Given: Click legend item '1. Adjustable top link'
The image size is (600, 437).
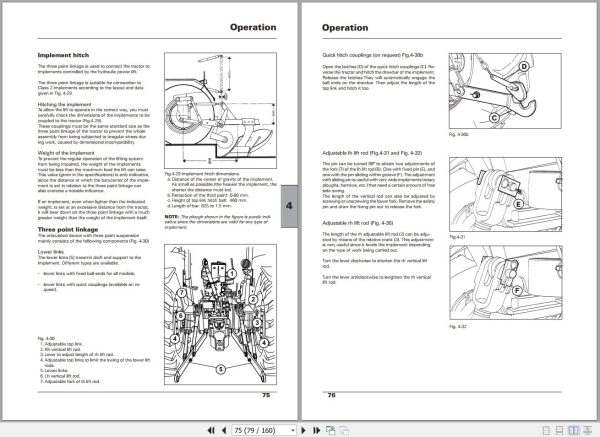Looking at the screenshot, I should coord(62,344).
